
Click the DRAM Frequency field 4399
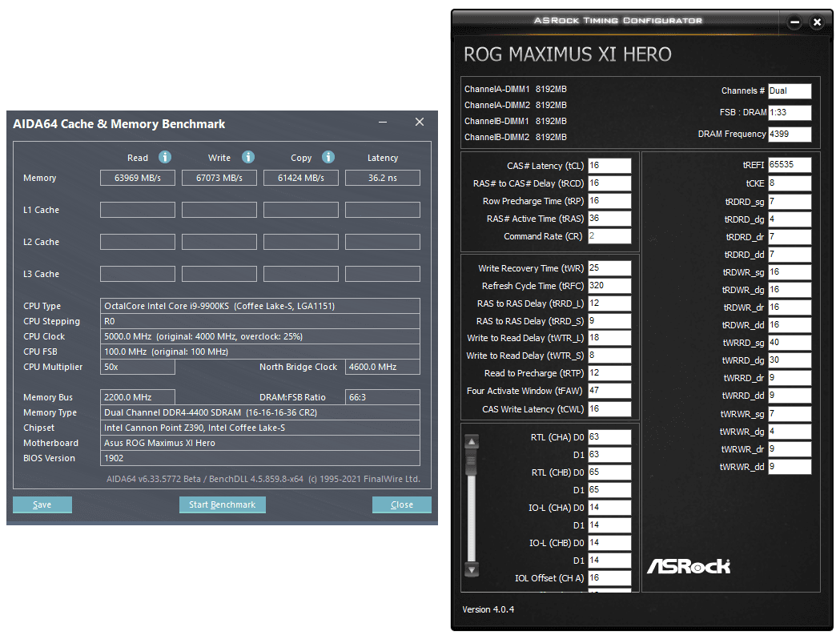point(790,134)
